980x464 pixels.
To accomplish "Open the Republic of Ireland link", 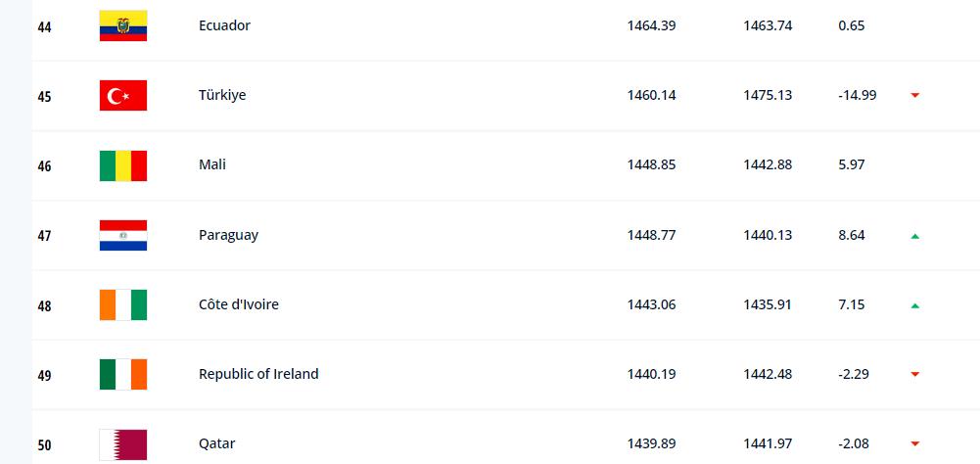I will pos(258,374).
